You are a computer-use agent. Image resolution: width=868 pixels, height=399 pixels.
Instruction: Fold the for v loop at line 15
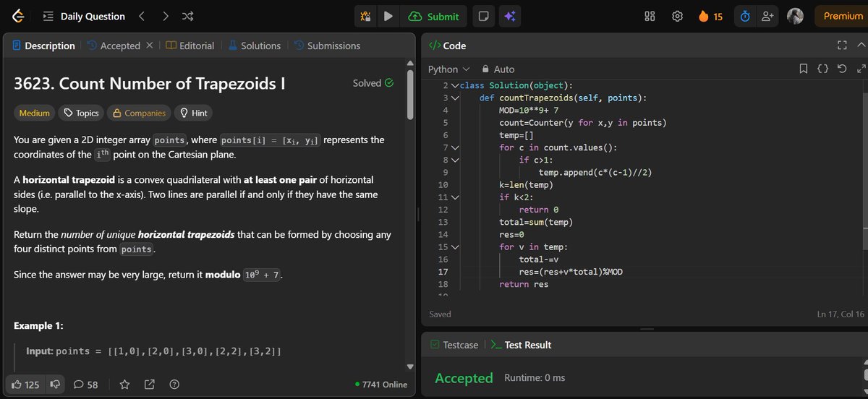(x=454, y=247)
